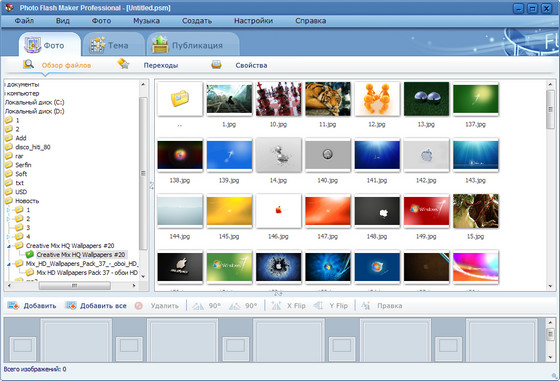The width and height of the screenshot is (560, 381).
Task: Click folder tree horizontal scrollbar thumb
Action: coord(74,285)
